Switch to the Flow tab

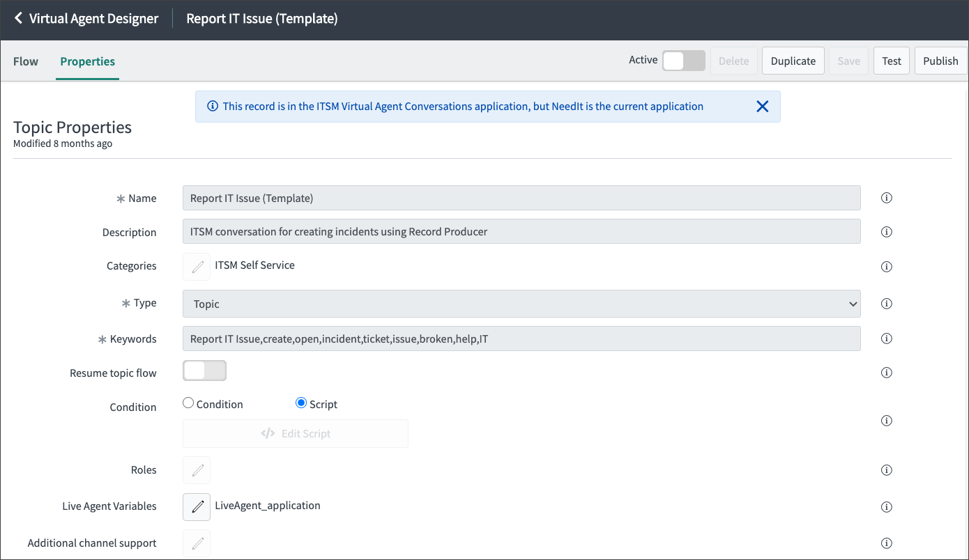pyautogui.click(x=25, y=61)
